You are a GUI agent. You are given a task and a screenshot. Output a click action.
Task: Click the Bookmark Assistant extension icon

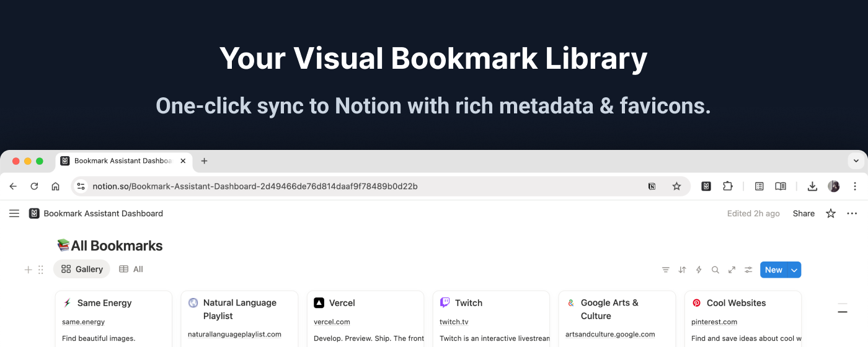tap(706, 186)
